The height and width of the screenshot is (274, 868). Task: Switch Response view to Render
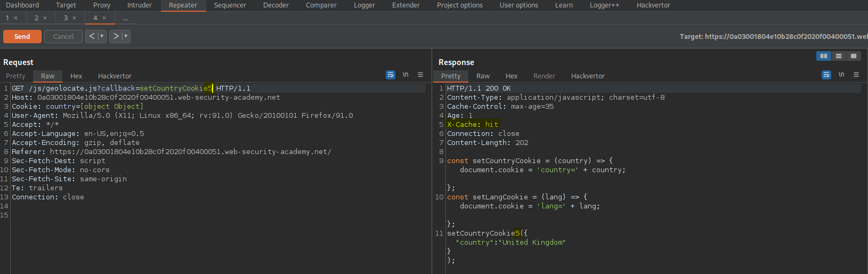pos(544,76)
